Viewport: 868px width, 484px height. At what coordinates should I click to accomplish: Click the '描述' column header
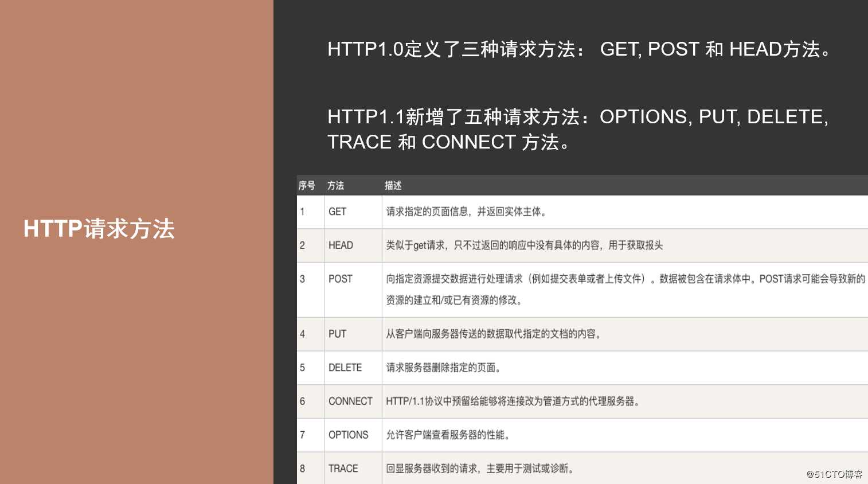point(393,185)
